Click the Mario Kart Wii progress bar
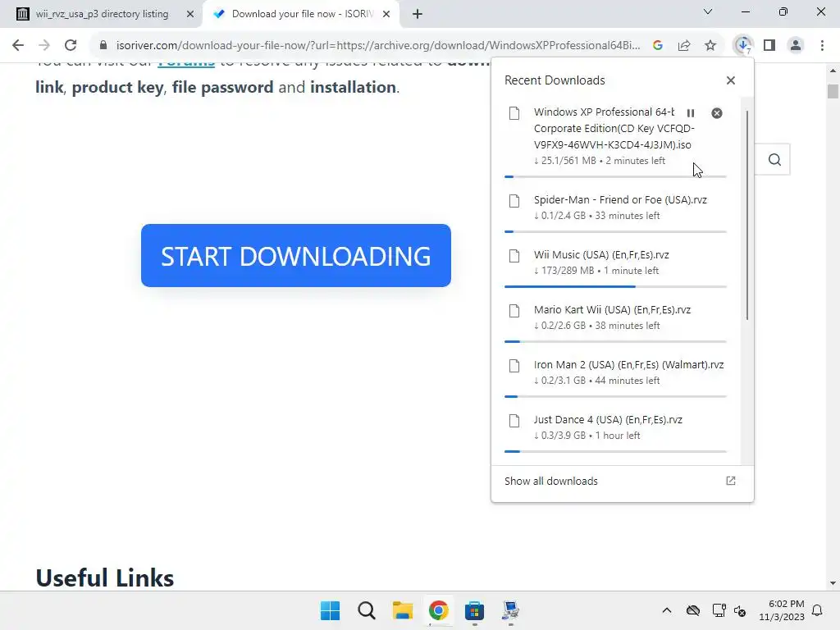This screenshot has height=630, width=840. (615, 341)
